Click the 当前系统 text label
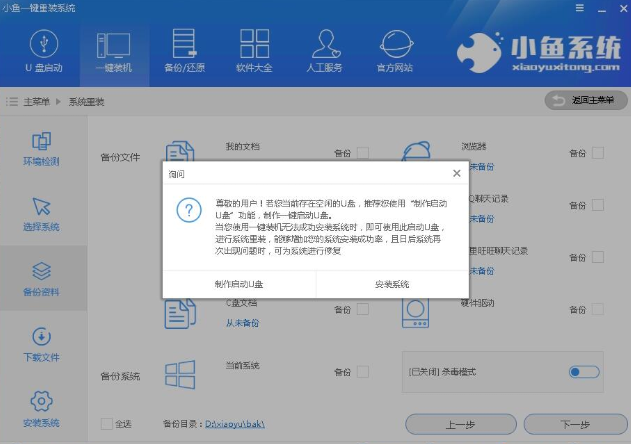The image size is (631, 444). (243, 366)
